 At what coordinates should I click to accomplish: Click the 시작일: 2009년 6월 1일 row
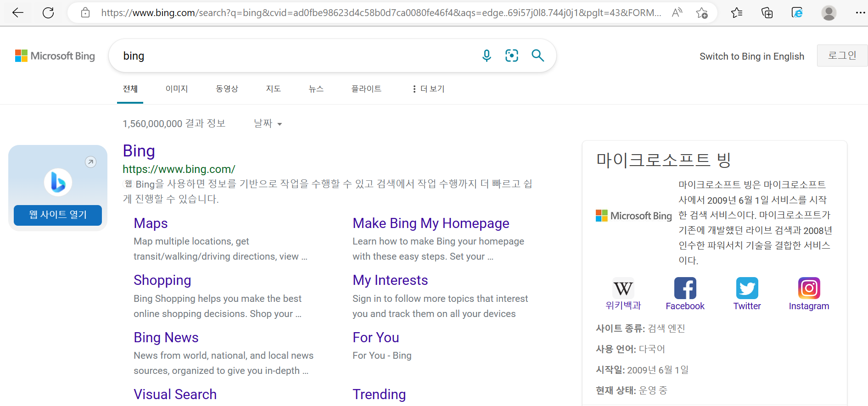click(642, 370)
